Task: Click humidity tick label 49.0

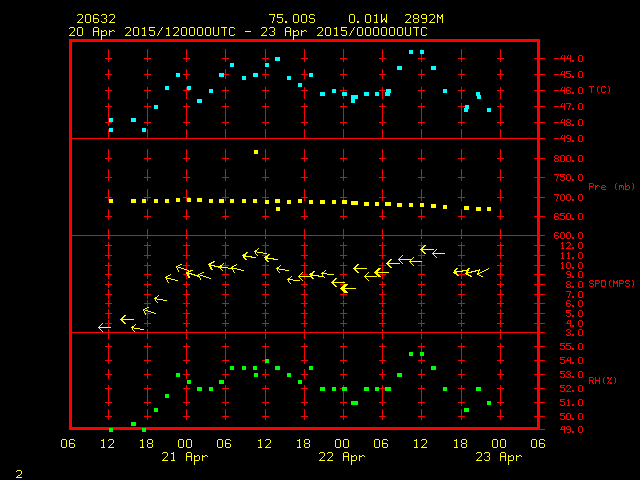Action: [x=571, y=430]
